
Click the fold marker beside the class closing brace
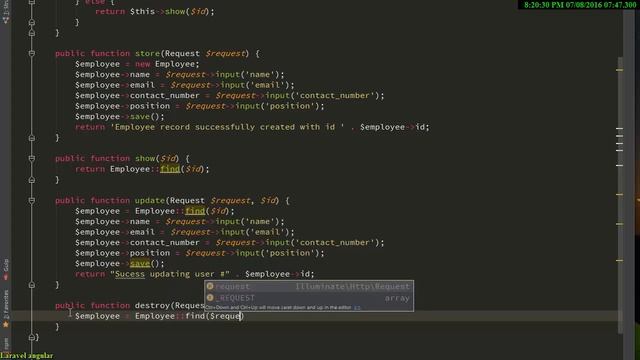pyautogui.click(x=32, y=337)
